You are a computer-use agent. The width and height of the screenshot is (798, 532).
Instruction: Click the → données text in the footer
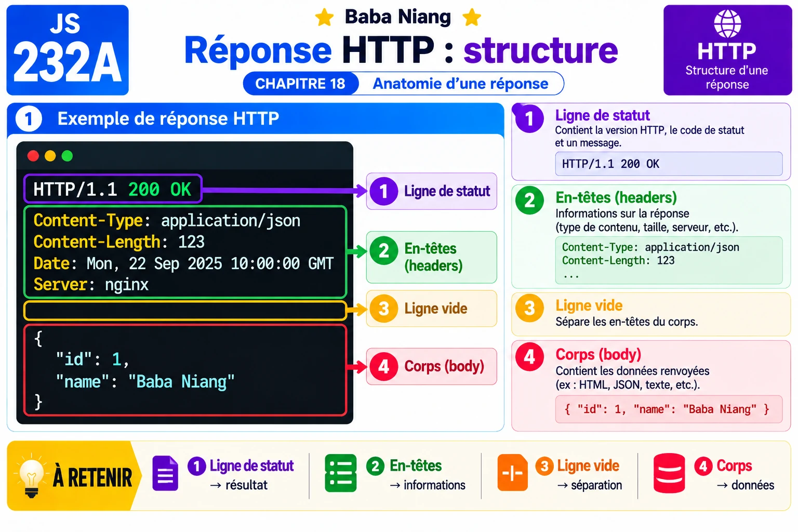pos(746,485)
